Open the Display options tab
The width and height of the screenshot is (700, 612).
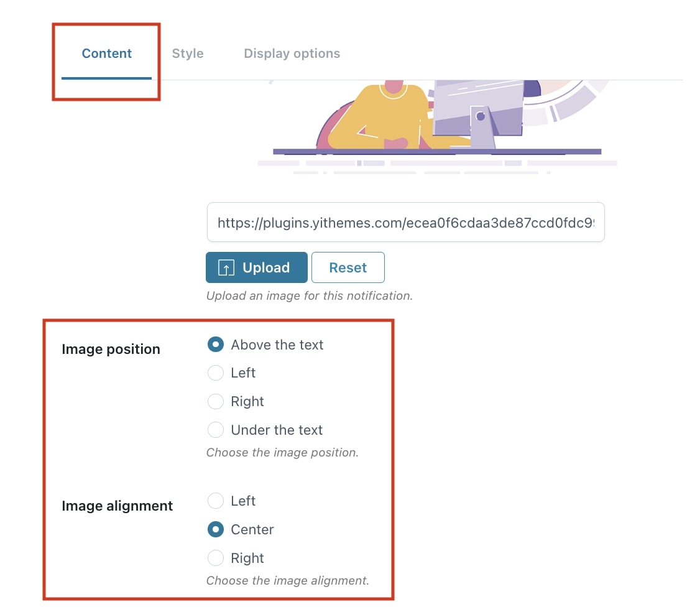click(x=292, y=53)
